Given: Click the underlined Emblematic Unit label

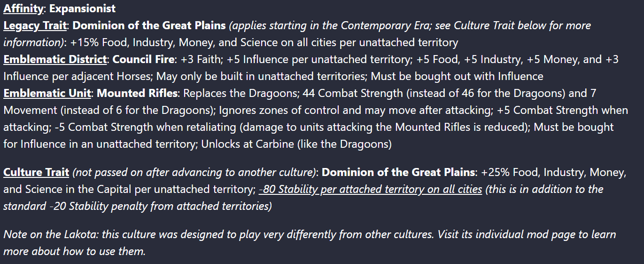Looking at the screenshot, I should pyautogui.click(x=47, y=93).
